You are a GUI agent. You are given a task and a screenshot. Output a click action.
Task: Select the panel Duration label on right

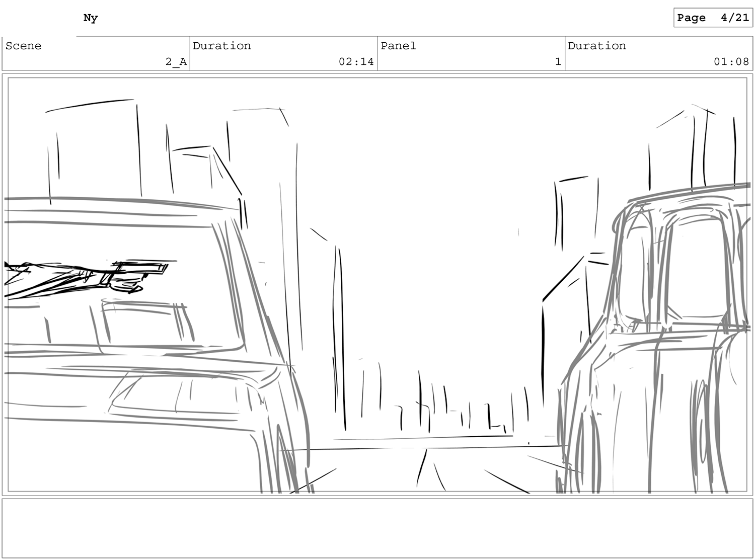[x=597, y=46]
